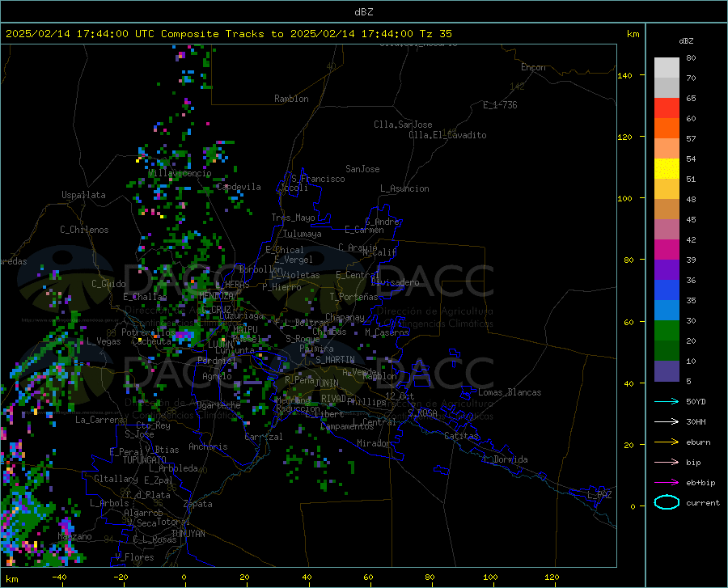Click the L_PAZ label at right edge
This screenshot has height=588, width=728.
599,495
